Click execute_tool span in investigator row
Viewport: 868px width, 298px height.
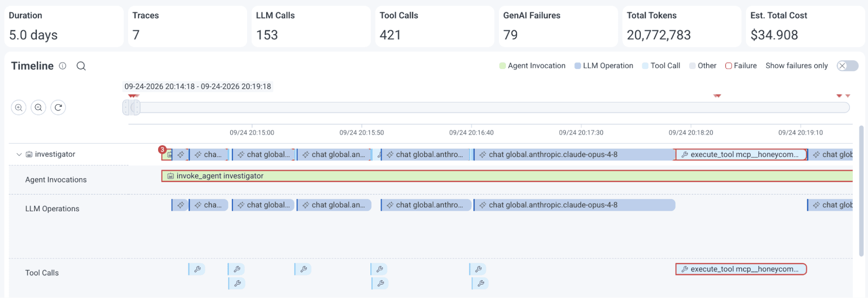pyautogui.click(x=741, y=154)
